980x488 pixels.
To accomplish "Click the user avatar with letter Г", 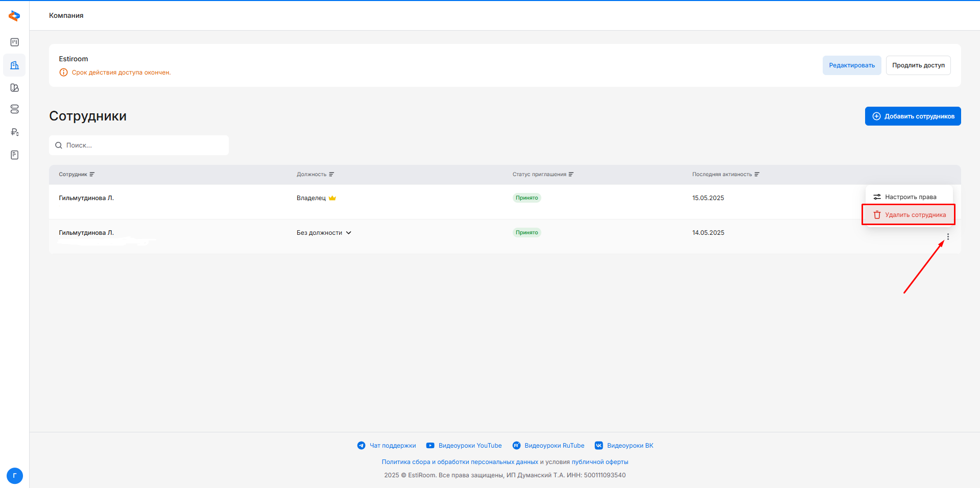I will 15,476.
